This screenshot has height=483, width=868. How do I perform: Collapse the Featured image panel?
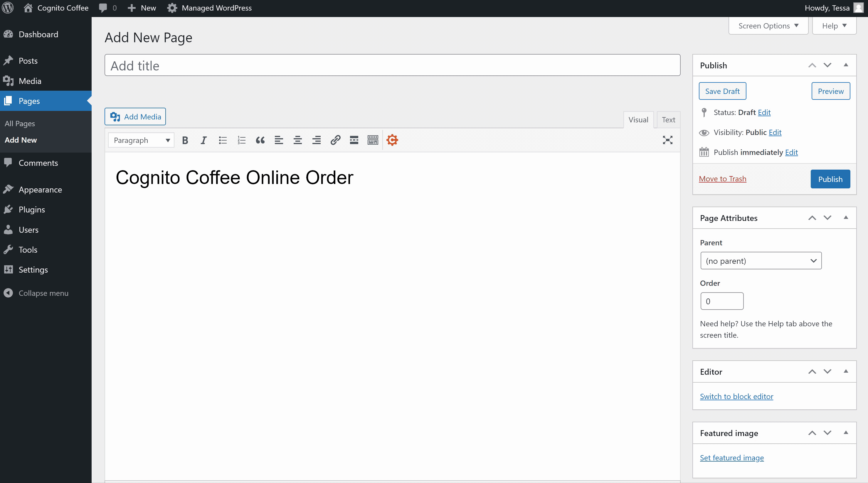point(846,433)
